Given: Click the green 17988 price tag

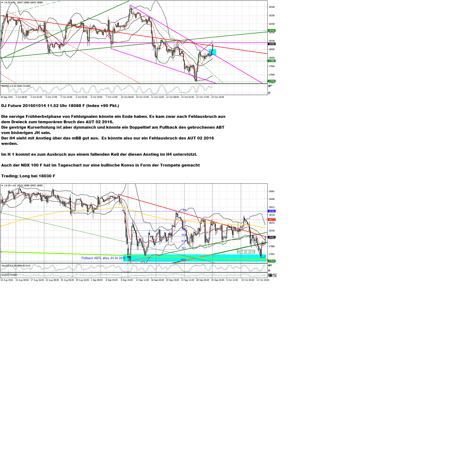Looking at the screenshot, I should (272, 61).
